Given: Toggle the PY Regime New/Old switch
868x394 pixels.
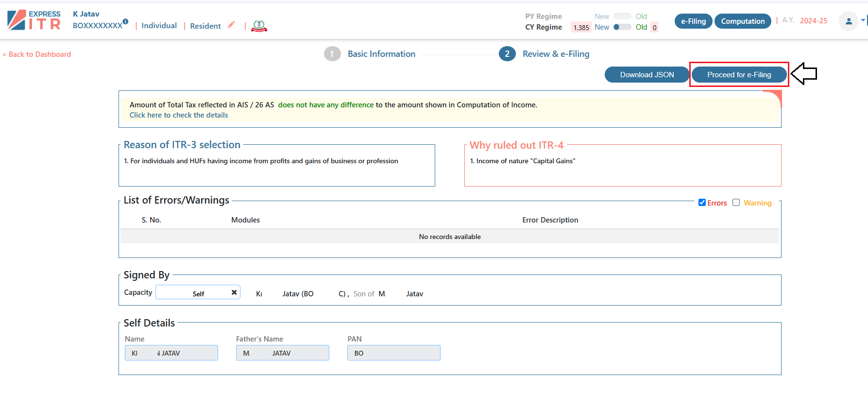Looking at the screenshot, I should pyautogui.click(x=622, y=16).
